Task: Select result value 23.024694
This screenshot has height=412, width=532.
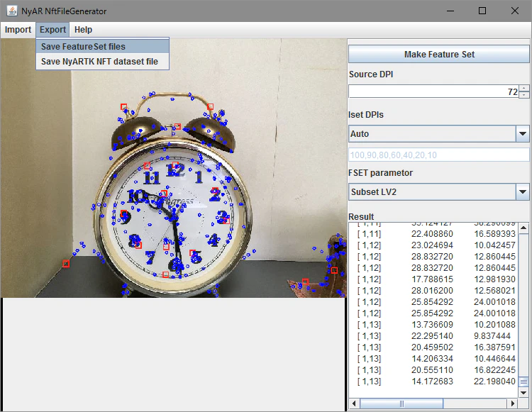Action: coord(432,245)
